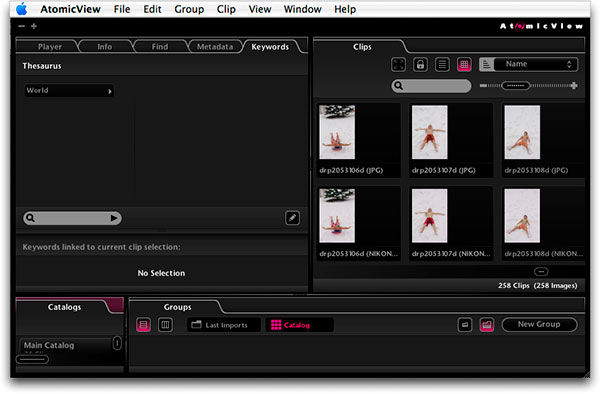
Task: Switch to the Metadata tab
Action: tap(215, 47)
